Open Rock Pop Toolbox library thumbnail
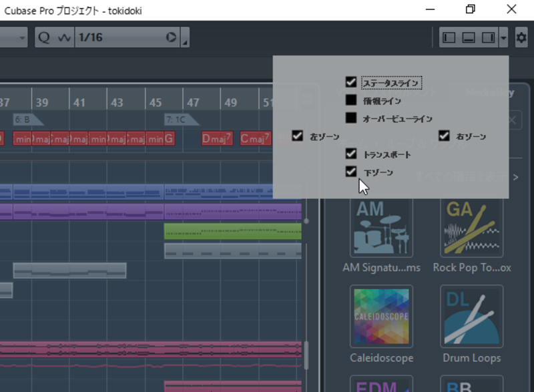Viewport: 534px width, 392px height. coord(472,228)
